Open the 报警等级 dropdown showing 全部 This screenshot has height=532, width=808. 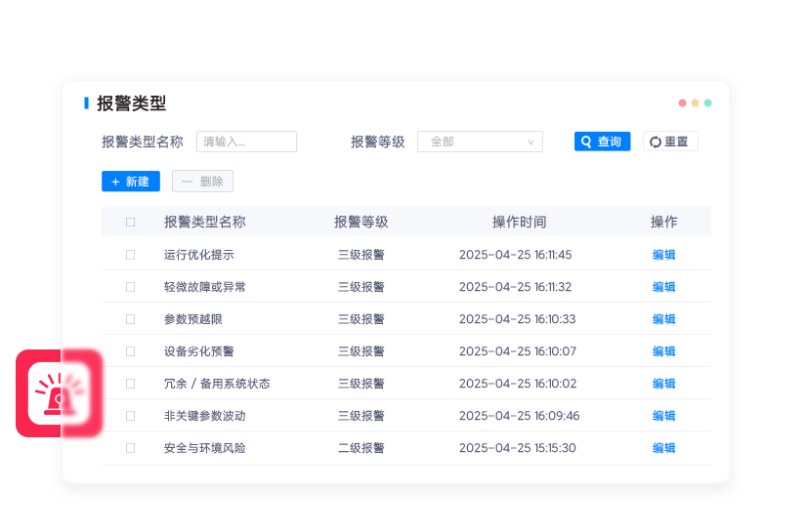click(479, 142)
